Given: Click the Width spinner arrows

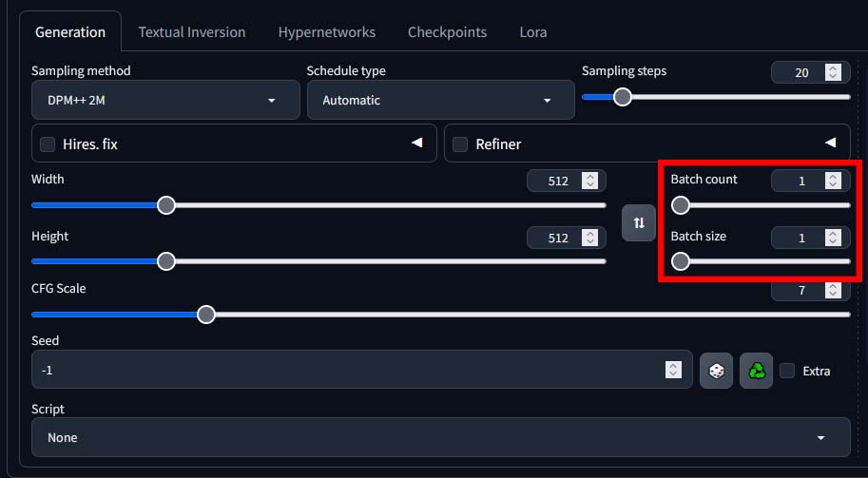Looking at the screenshot, I should pos(589,181).
